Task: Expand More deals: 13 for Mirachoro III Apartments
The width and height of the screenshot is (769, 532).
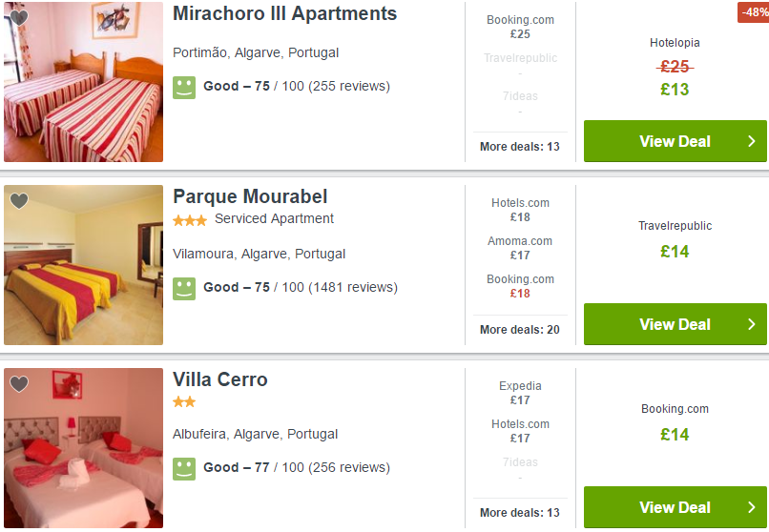Action: coord(519,147)
